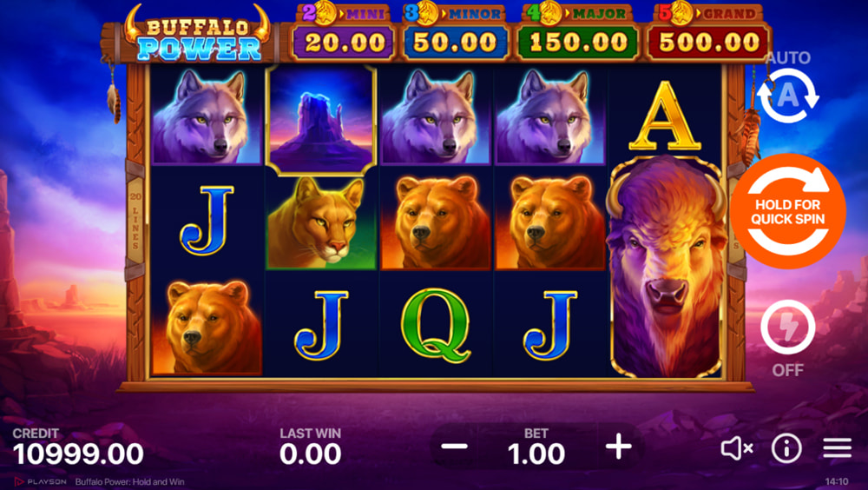868x490 pixels.
Task: Click the green Q symbol
Action: pyautogui.click(x=436, y=326)
